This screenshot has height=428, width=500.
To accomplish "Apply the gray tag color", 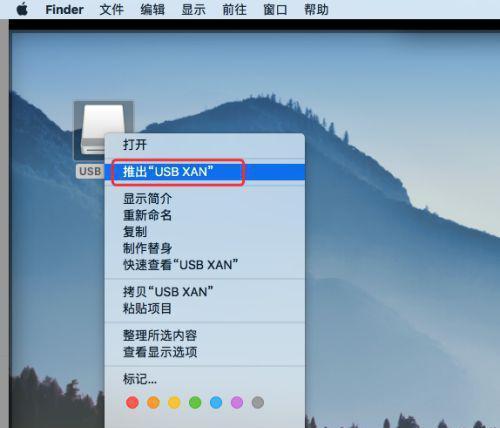I will pos(258,402).
